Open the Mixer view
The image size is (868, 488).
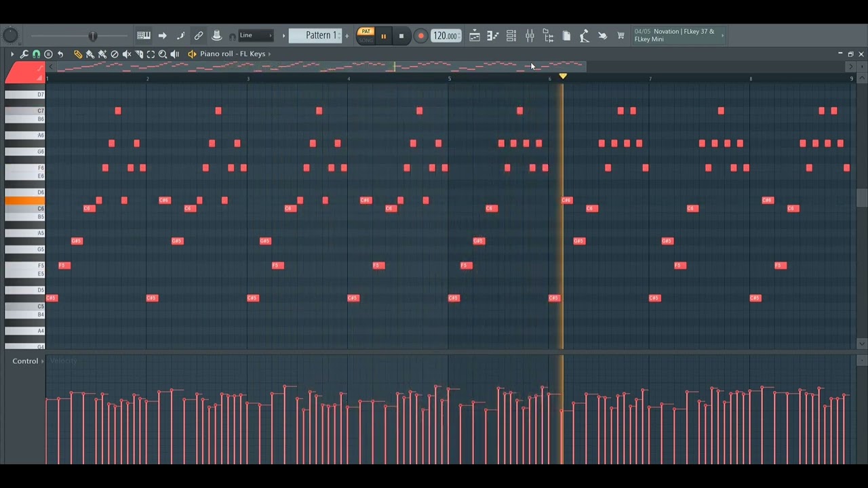pos(530,36)
